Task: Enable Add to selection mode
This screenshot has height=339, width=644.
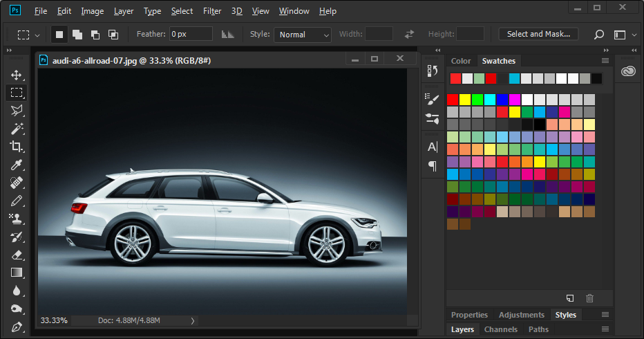Action: [77, 35]
